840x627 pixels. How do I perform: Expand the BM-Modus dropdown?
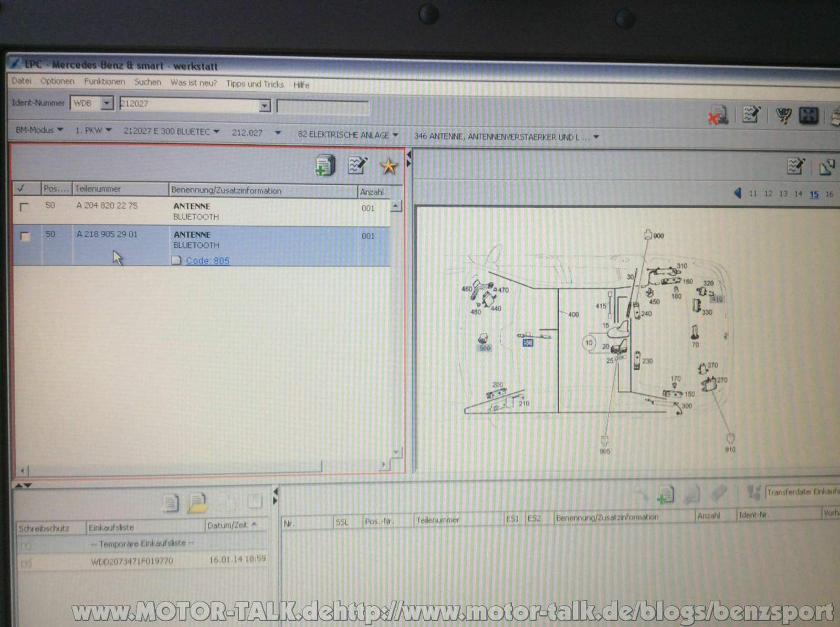coord(39,130)
